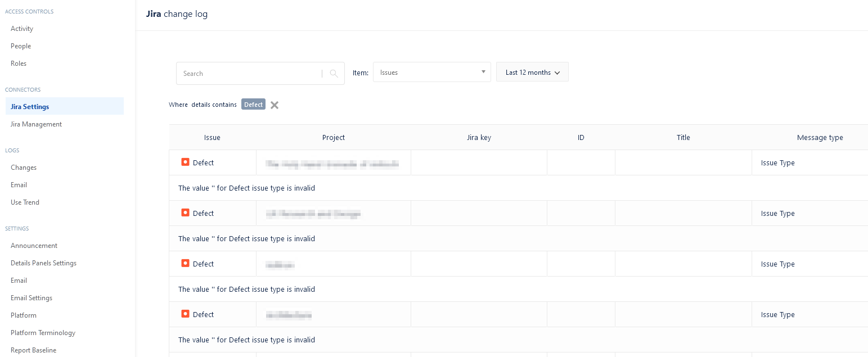
Task: Click the search magnifier icon
Action: [x=333, y=73]
